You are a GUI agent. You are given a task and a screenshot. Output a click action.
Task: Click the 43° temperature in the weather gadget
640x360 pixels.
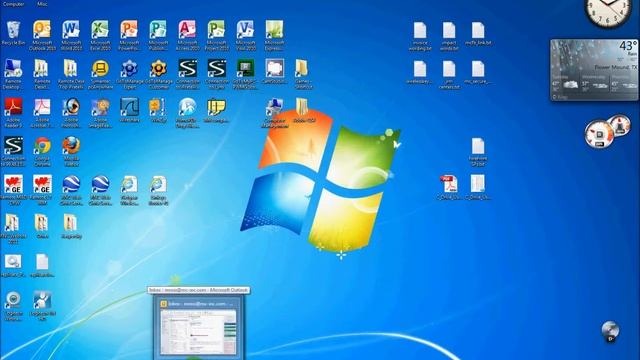[x=627, y=46]
